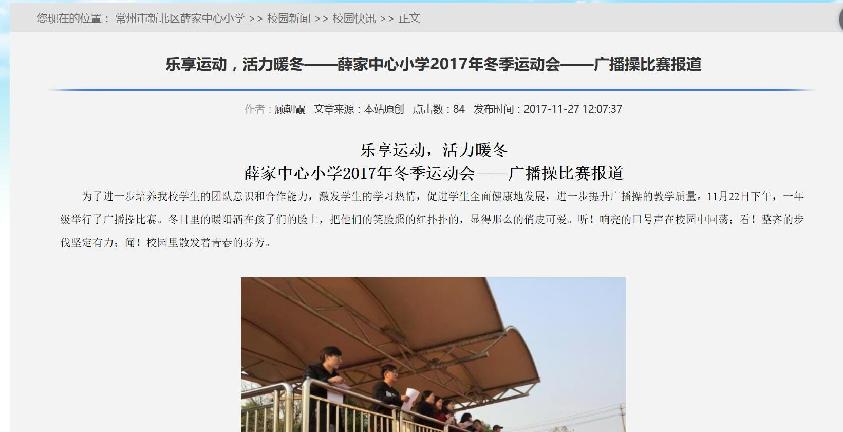Click 广播操比赛报道 in the body heading
Image resolution: width=843 pixels, height=432 pixels.
click(x=566, y=173)
